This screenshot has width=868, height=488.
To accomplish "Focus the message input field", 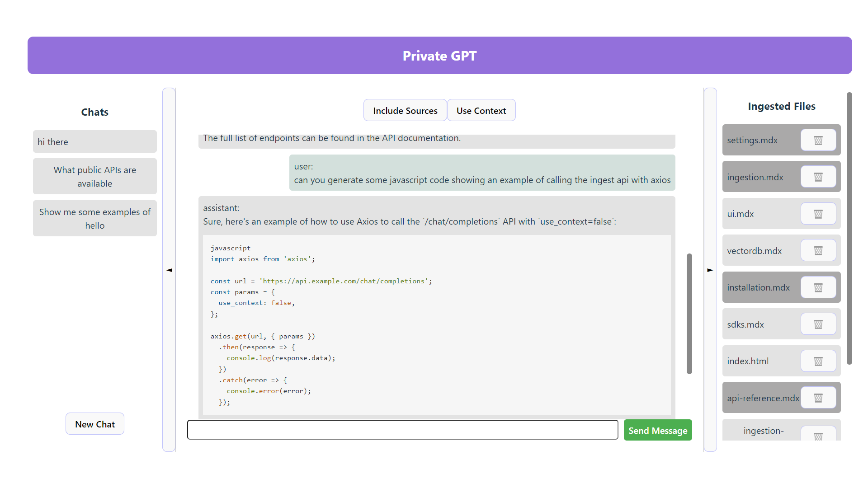I will point(402,430).
